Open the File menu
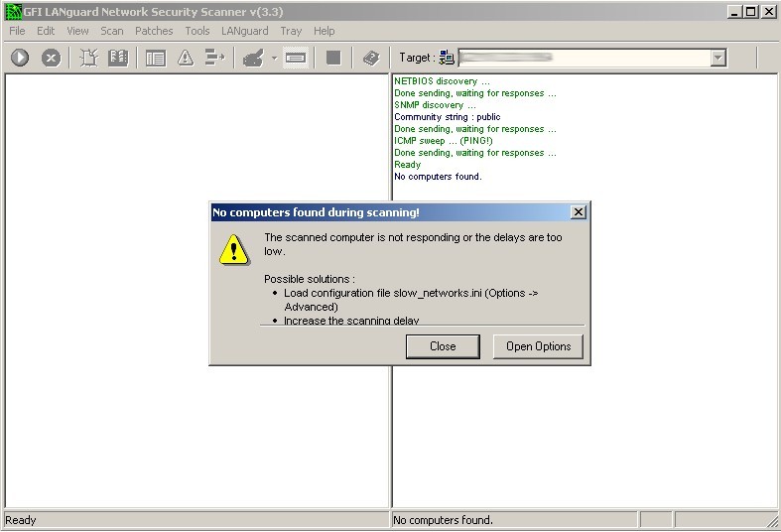Image resolution: width=781 pixels, height=532 pixels. pos(17,31)
